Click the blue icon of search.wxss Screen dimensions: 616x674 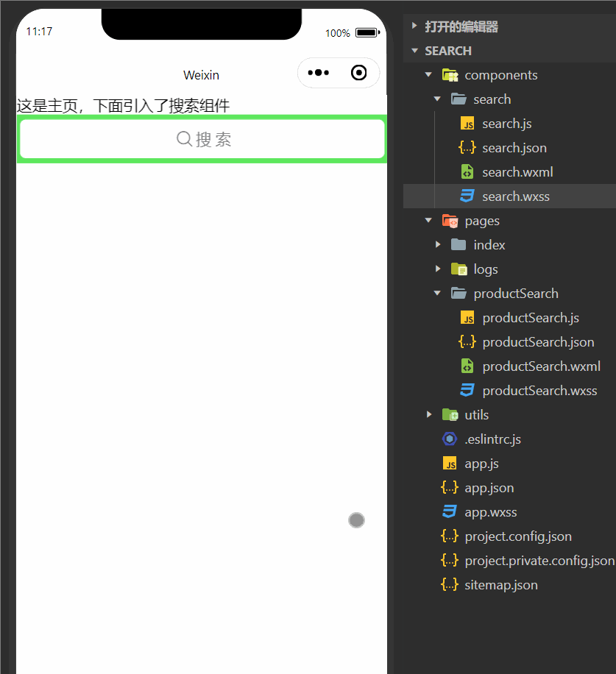[x=467, y=196]
